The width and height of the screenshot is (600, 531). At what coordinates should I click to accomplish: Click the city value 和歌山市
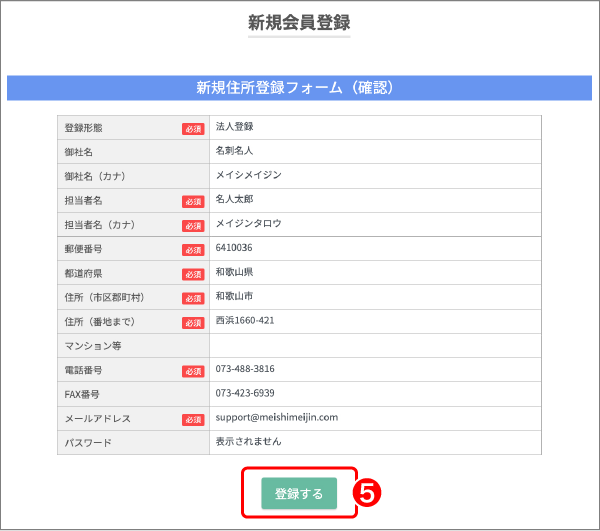(234, 296)
